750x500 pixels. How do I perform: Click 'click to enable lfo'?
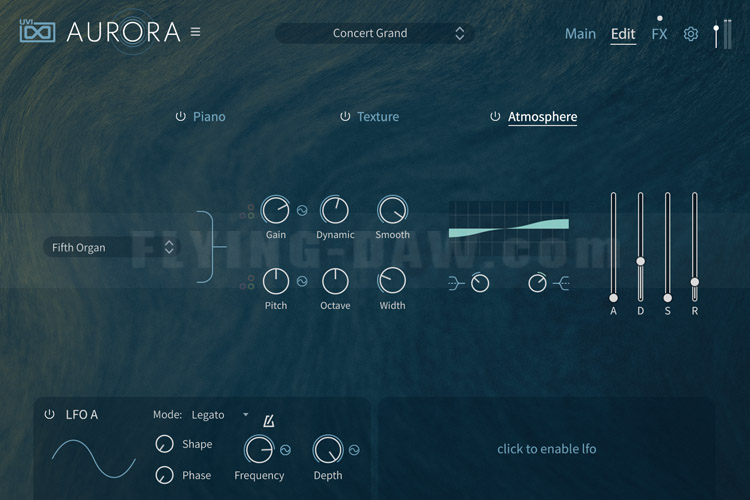[x=547, y=449]
